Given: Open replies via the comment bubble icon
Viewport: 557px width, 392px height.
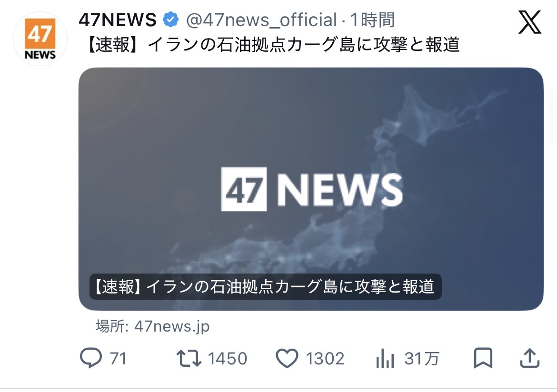Looking at the screenshot, I should (x=91, y=358).
